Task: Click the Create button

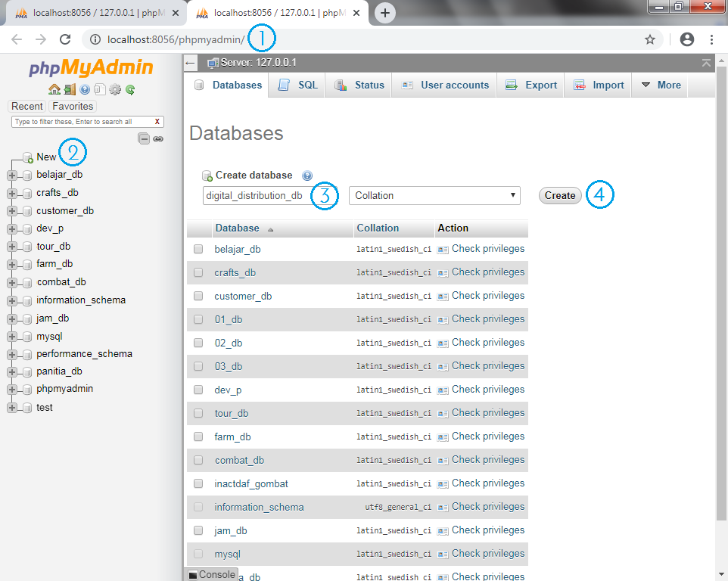Action: (x=560, y=195)
